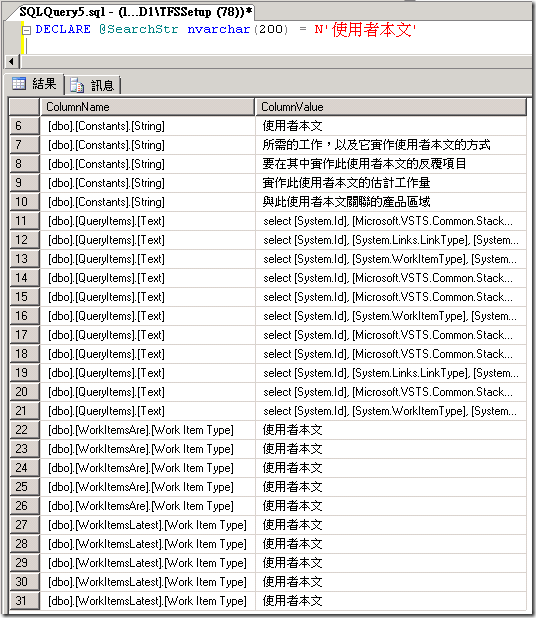This screenshot has width=536, height=618.
Task: Open the 結果 results tab
Action: [34, 84]
